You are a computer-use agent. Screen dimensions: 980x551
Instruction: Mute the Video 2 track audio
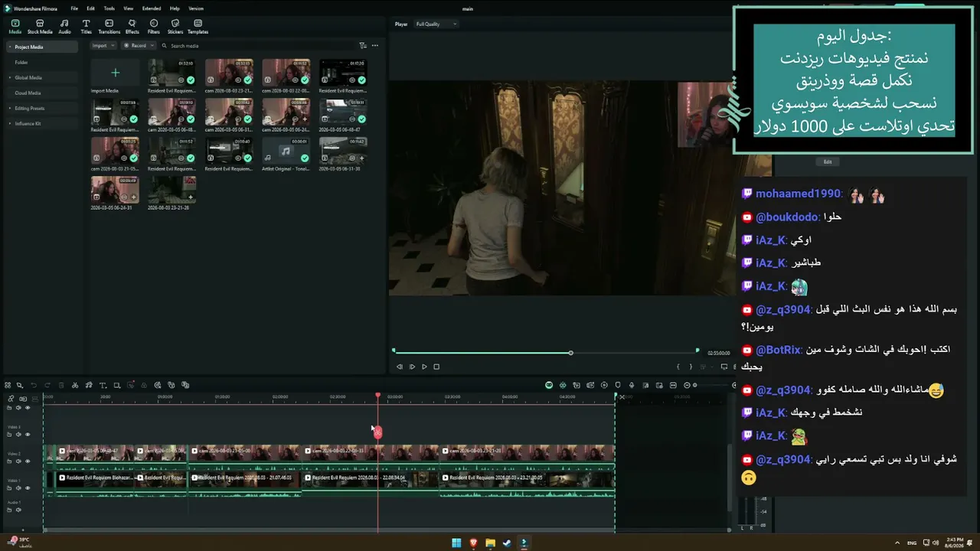(x=18, y=461)
